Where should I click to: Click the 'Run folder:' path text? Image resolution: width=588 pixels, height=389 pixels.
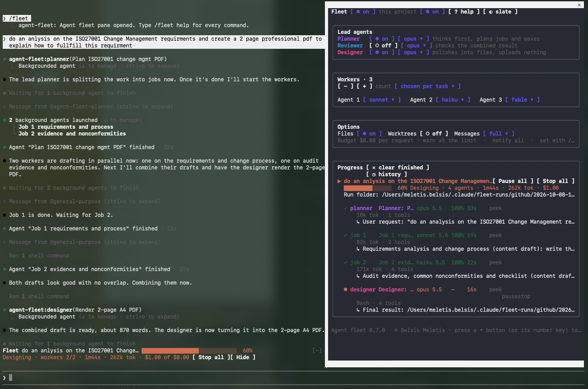[x=459, y=195]
